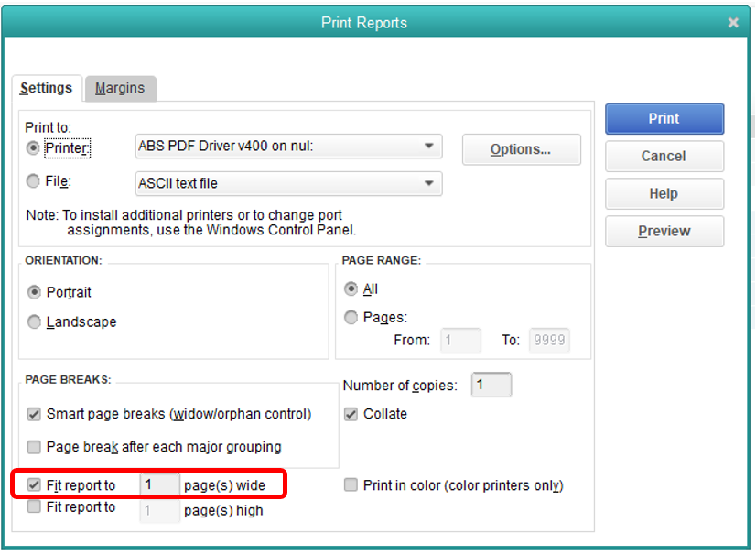The height and width of the screenshot is (555, 756).
Task: Select Landscape orientation
Action: point(34,321)
